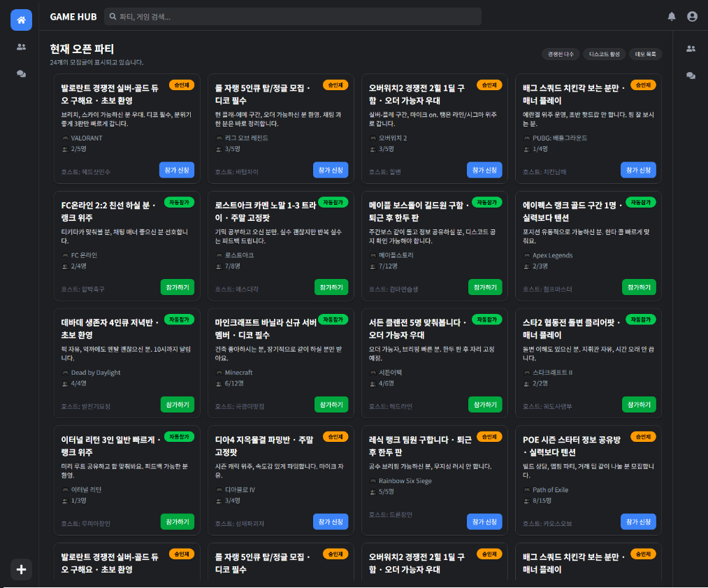Open the user account avatar icon
Screen dimensions: 708x588
[692, 17]
